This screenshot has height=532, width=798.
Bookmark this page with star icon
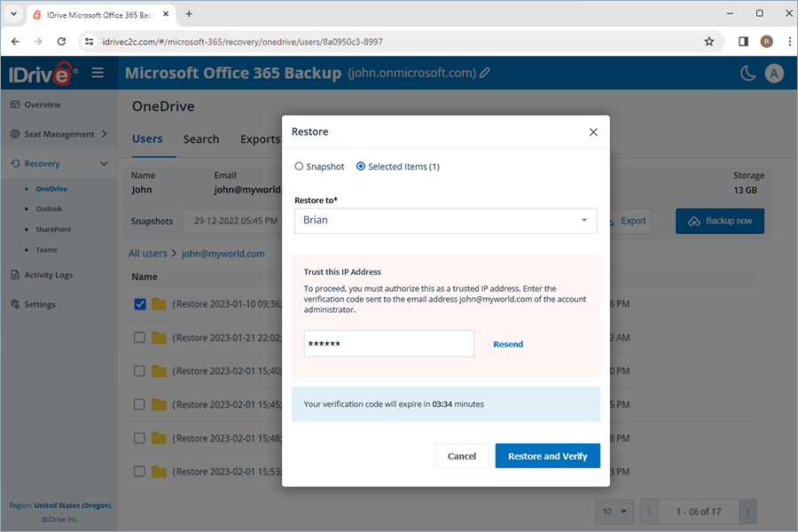709,42
